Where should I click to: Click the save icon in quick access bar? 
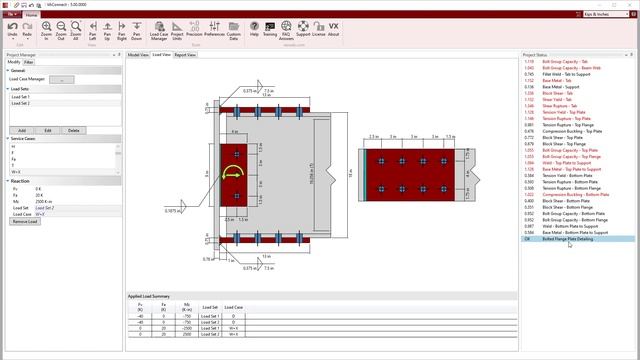(x=24, y=5)
